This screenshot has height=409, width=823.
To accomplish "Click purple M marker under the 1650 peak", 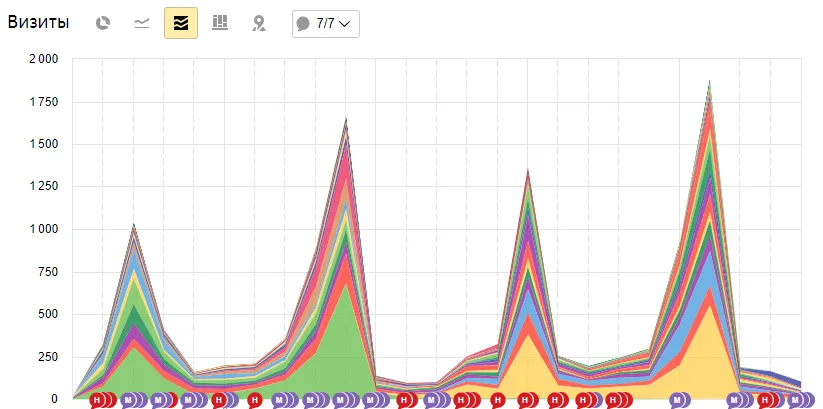I will [345, 400].
